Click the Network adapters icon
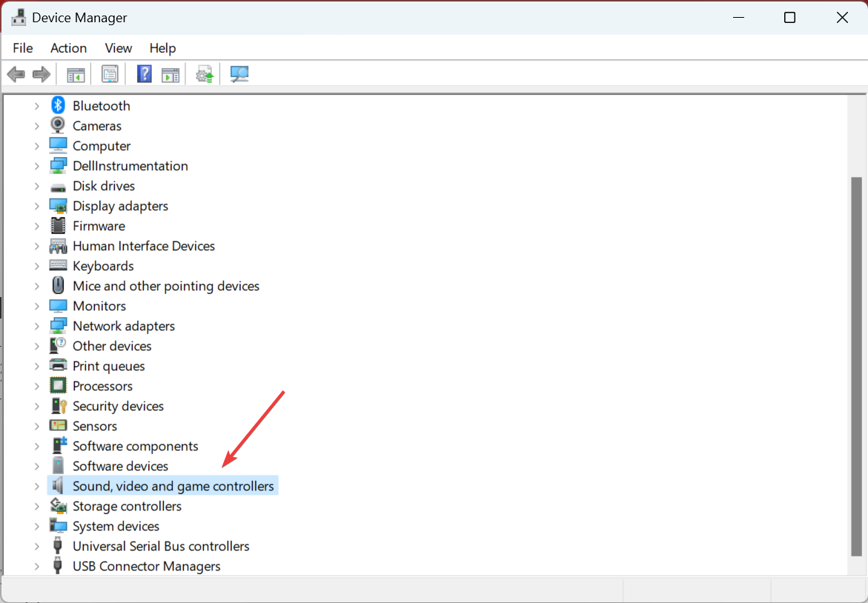This screenshot has width=868, height=603. 58,326
